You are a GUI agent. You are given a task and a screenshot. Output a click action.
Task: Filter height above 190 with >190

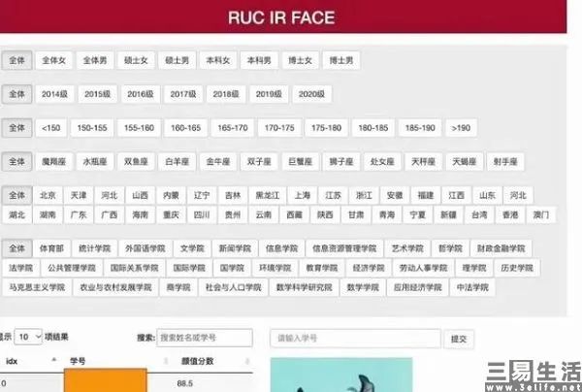[461, 128]
